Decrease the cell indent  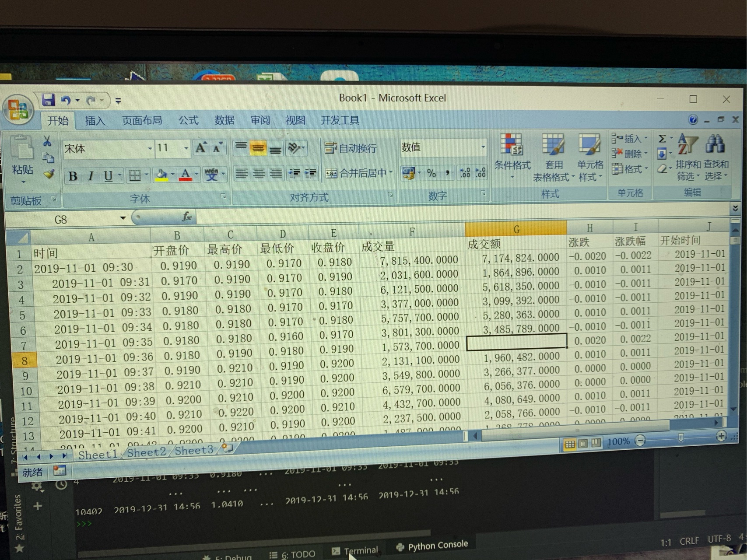[x=294, y=173]
